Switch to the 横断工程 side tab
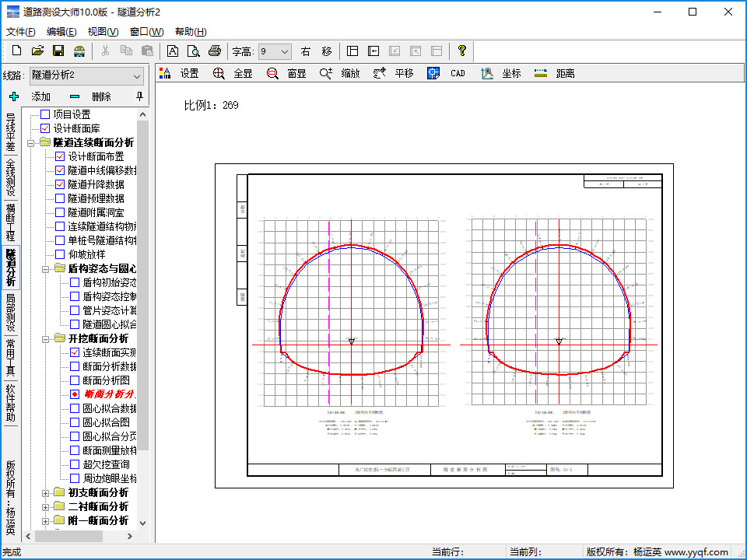 point(10,222)
